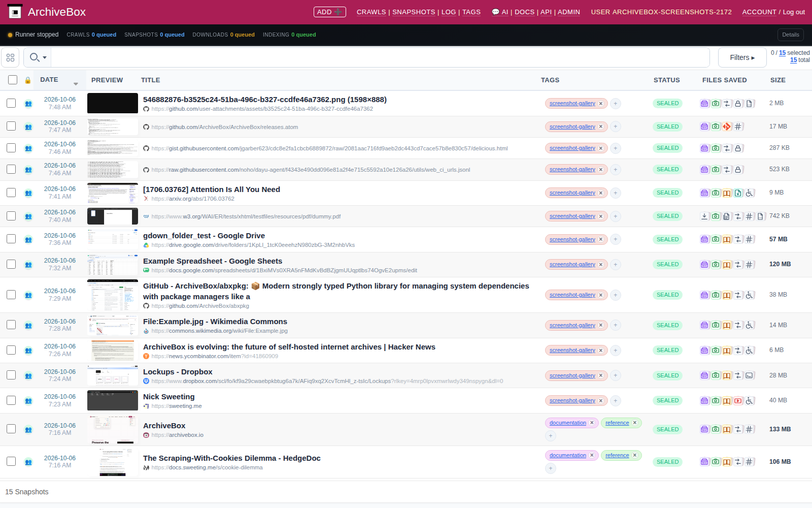The width and height of the screenshot is (812, 508).
Task: Open the readability book icon in the Hacker News row
Action: click(x=727, y=351)
